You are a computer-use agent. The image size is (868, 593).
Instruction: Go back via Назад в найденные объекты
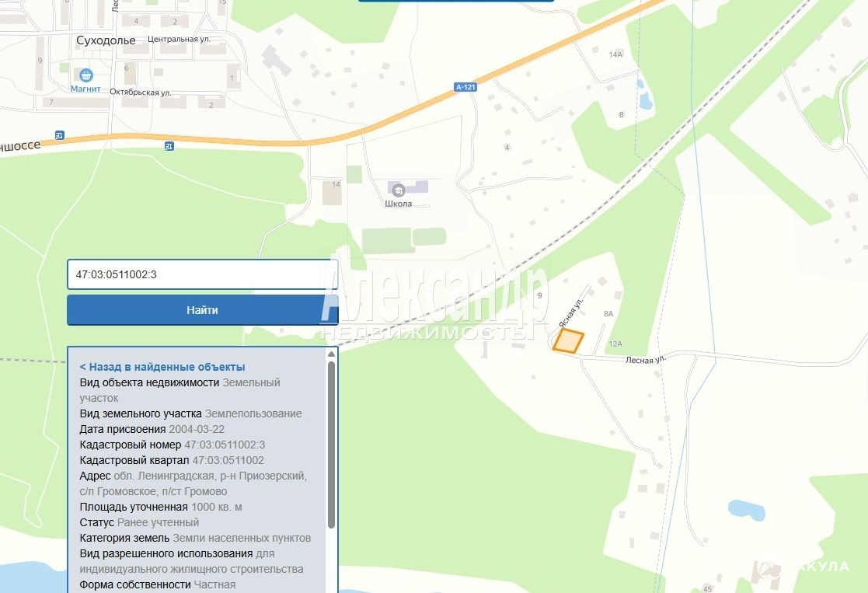coord(162,367)
